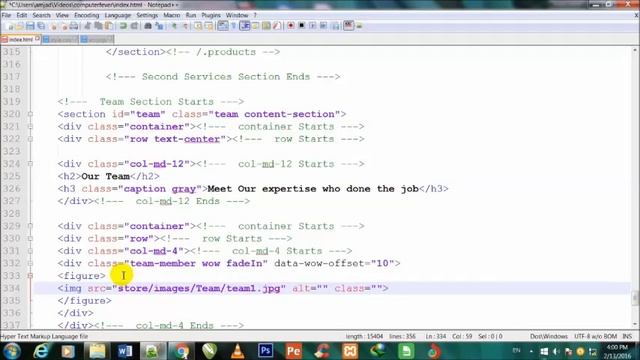Open the Encoding menu

[x=87, y=15]
